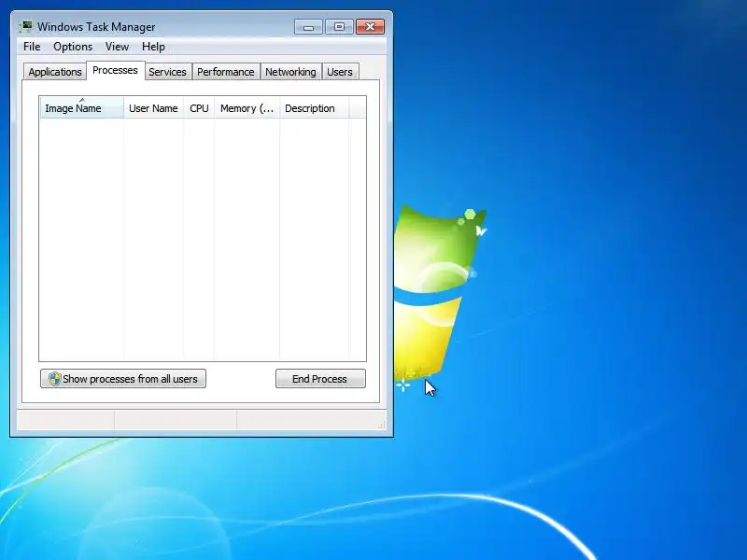
Task: Sort by Memory column header
Action: point(247,108)
